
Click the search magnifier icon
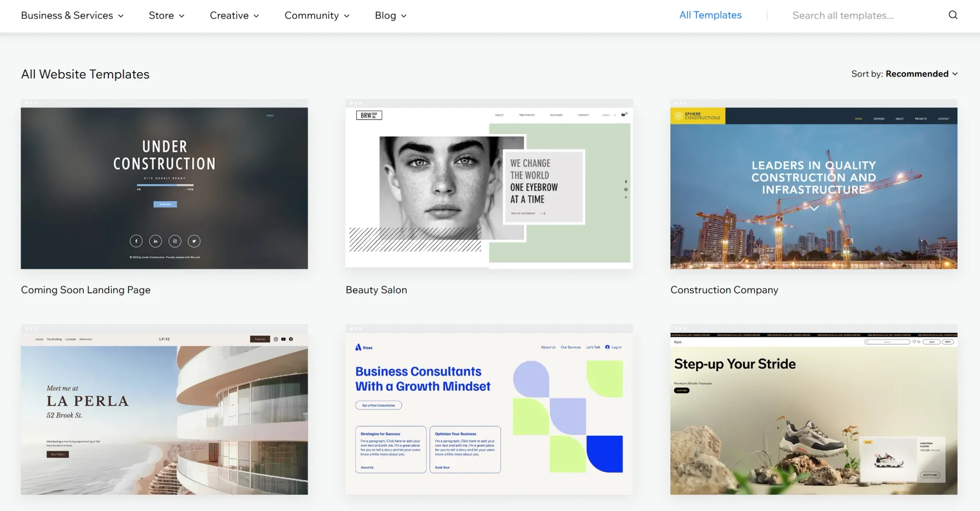(x=953, y=15)
